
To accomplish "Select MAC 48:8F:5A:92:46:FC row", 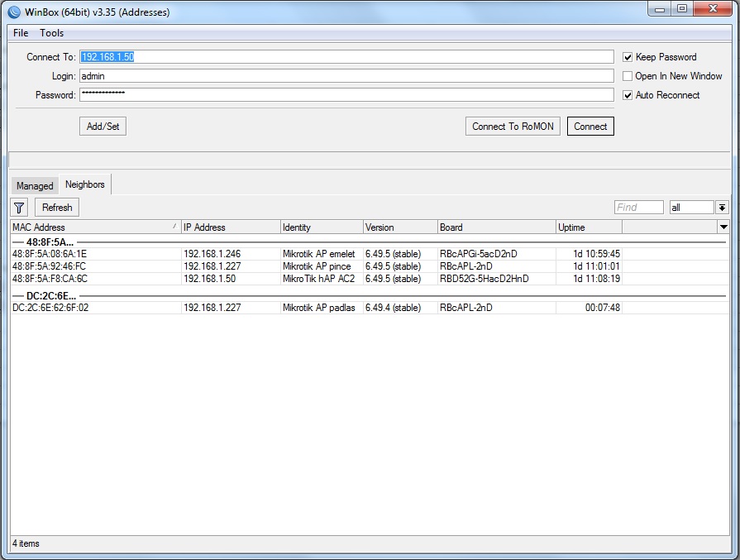I will (370, 266).
